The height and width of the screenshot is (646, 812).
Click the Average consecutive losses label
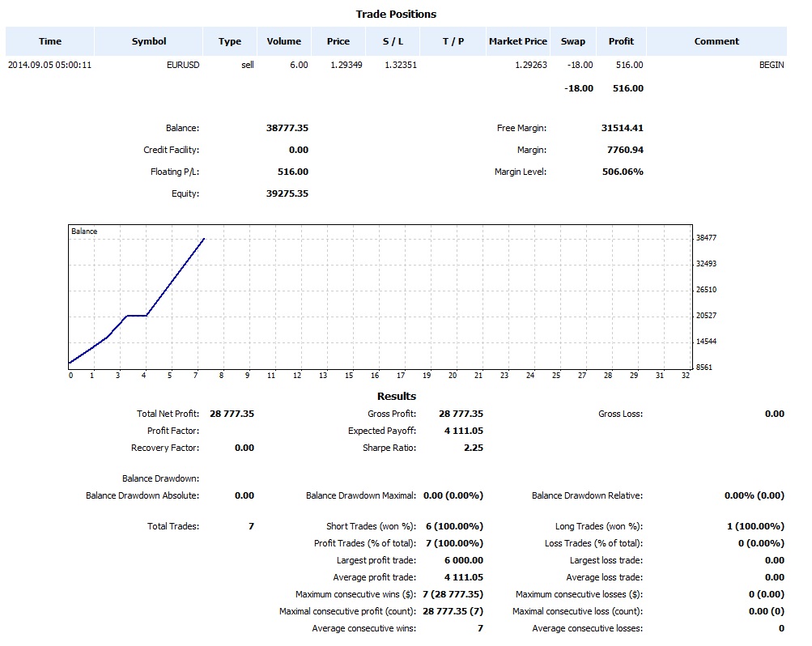click(x=588, y=628)
